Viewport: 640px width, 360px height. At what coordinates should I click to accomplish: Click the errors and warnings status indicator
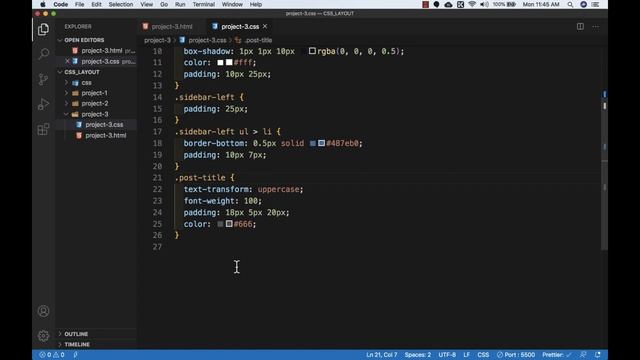coord(51,355)
